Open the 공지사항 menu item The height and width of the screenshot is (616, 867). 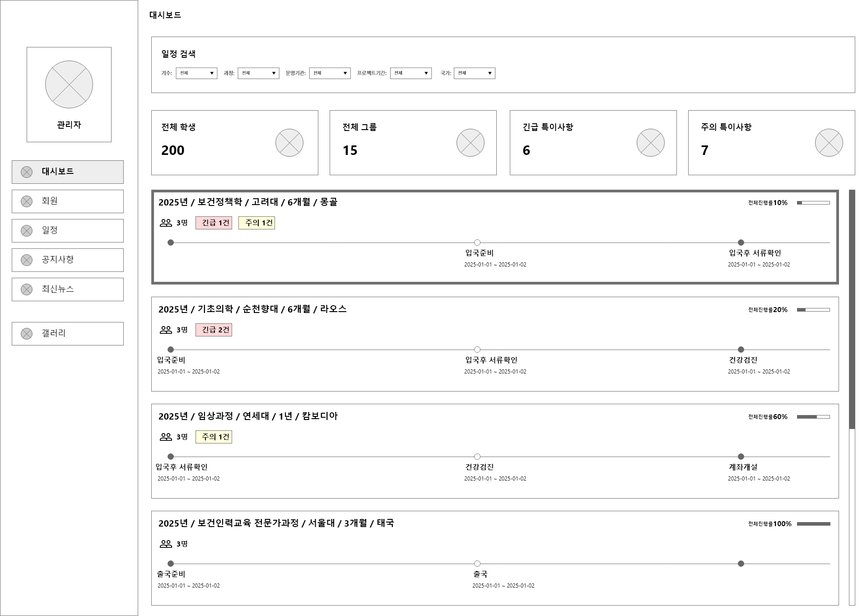[x=68, y=260]
